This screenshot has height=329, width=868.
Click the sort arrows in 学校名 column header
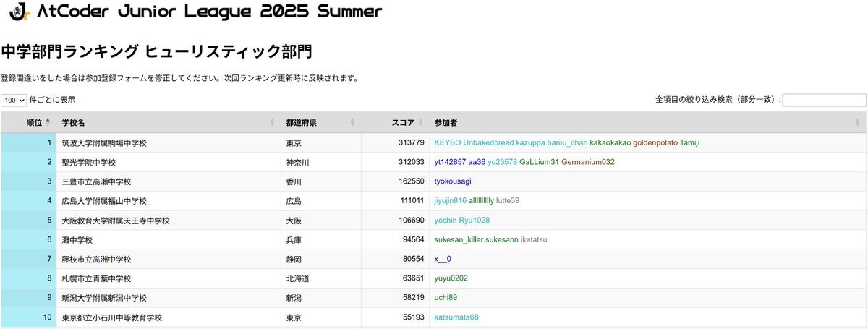tap(273, 122)
